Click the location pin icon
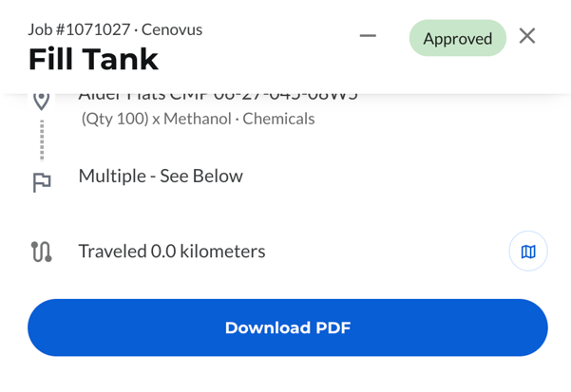Screen dimensions: 571x392 coord(41,101)
